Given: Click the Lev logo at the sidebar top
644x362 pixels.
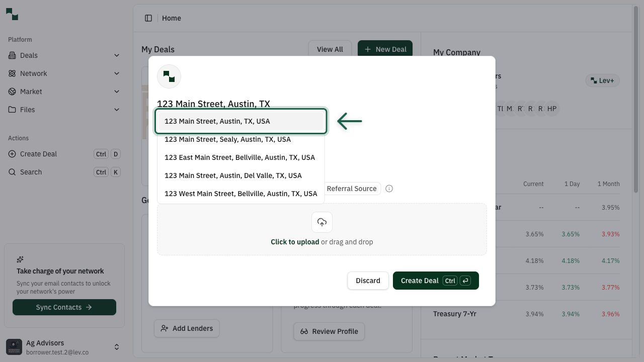Looking at the screenshot, I should point(12,14).
